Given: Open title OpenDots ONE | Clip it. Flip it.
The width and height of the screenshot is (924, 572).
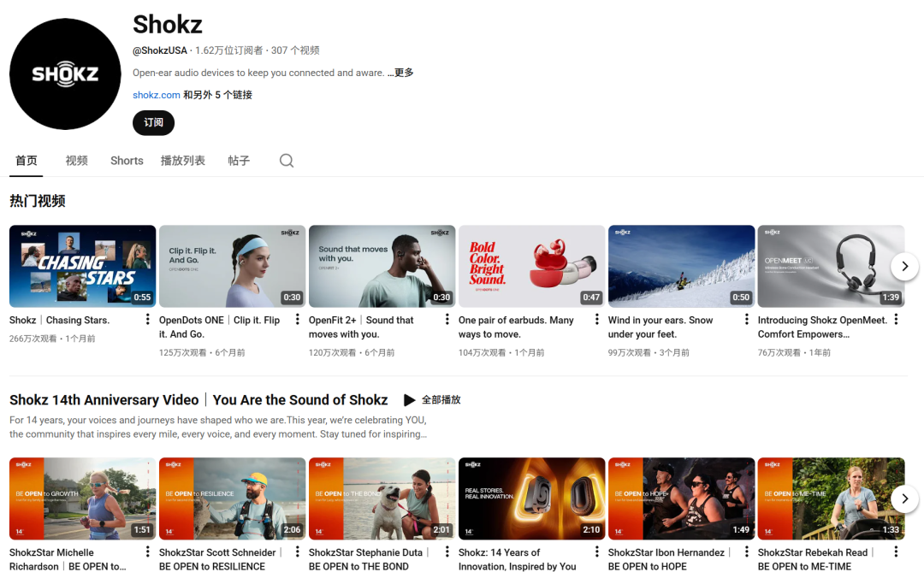Looking at the screenshot, I should coord(219,327).
